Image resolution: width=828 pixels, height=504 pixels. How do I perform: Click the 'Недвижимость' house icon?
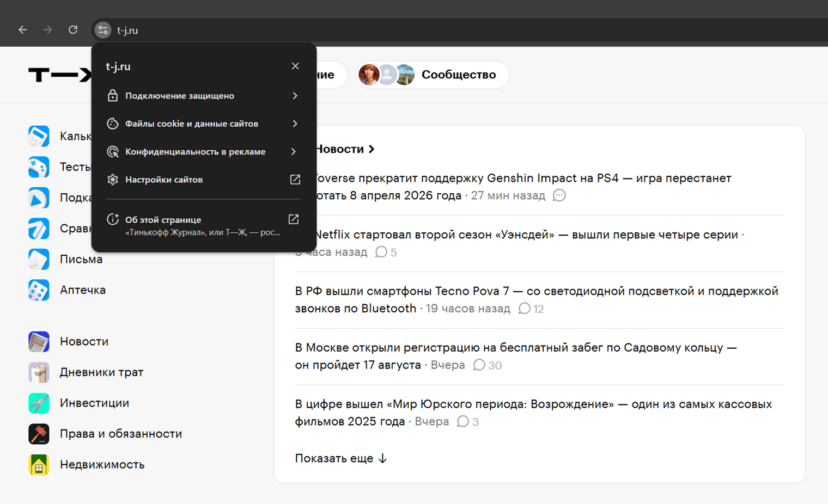39,464
